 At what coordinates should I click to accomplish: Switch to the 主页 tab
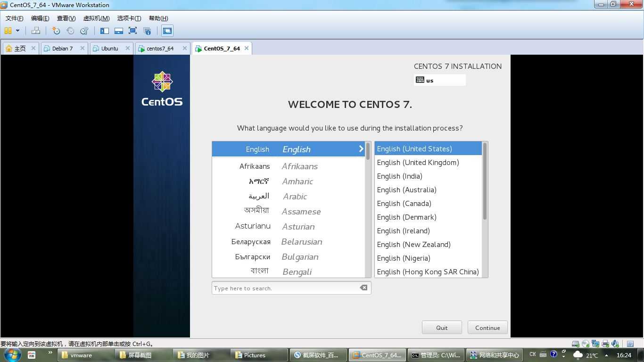20,48
